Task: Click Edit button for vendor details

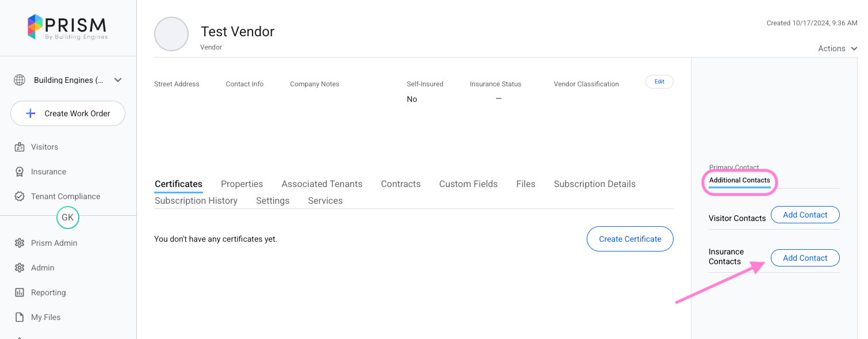Action: coord(659,82)
